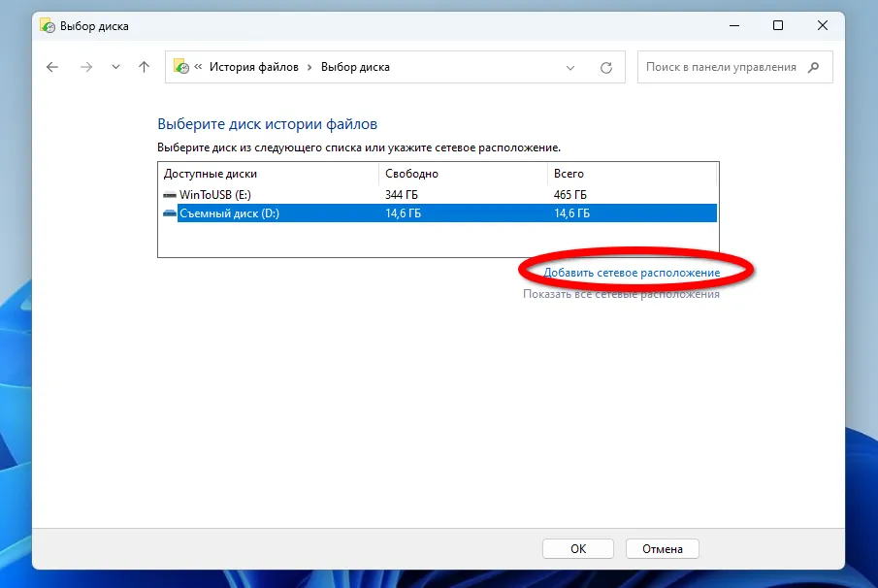
Task: Open recent locations chevron dropdown
Action: (115, 67)
